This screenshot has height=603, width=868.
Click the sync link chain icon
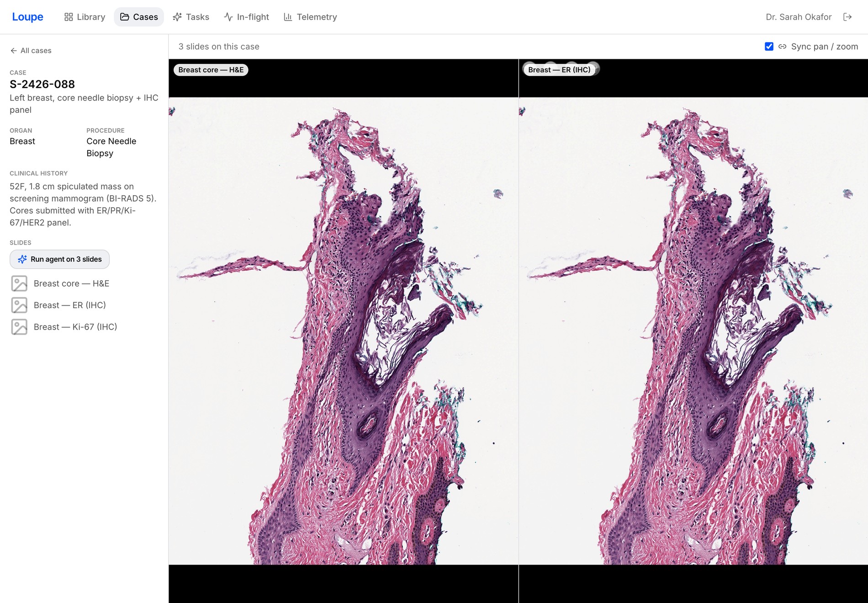[782, 47]
